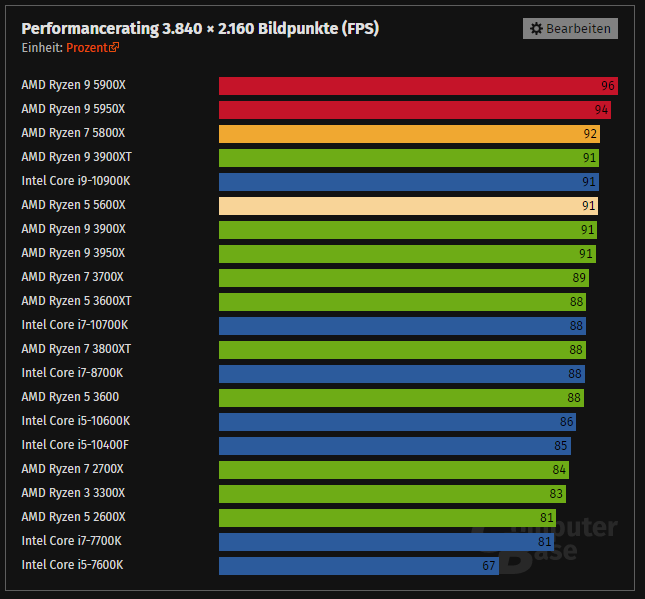Select the AMD Ryzen 7 2700X label
This screenshot has width=645, height=599.
(72, 469)
